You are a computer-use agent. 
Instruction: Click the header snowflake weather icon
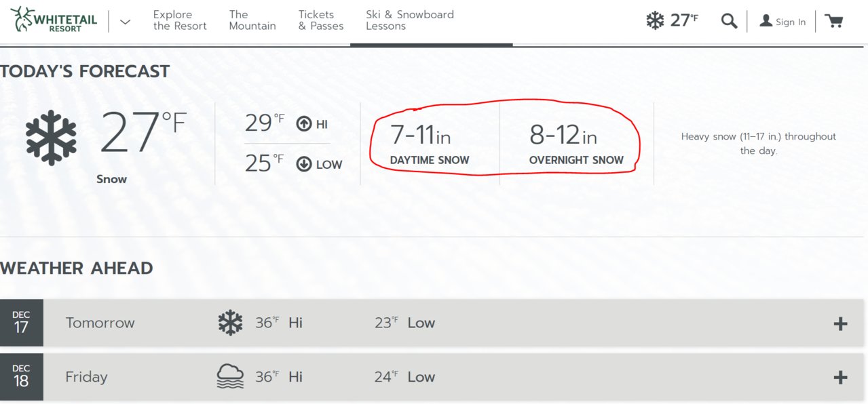pyautogui.click(x=655, y=20)
